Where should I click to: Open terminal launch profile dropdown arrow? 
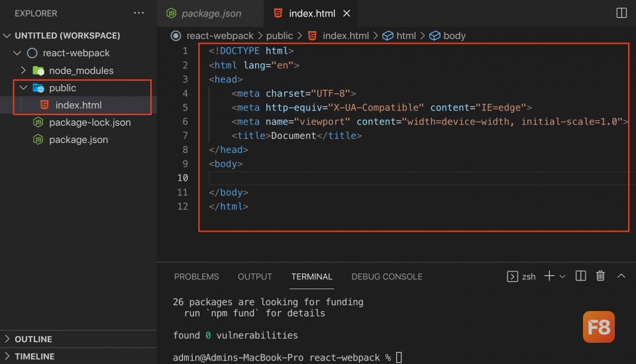(562, 277)
